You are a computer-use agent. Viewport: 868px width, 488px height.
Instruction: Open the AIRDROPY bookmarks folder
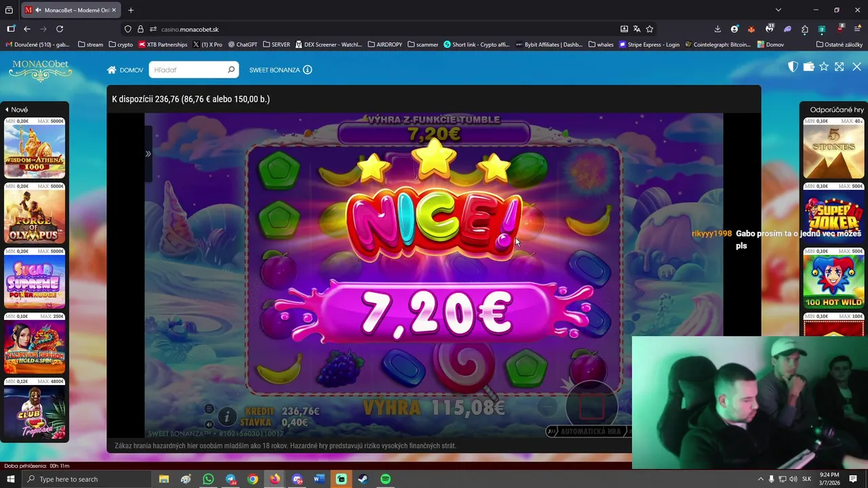point(384,45)
